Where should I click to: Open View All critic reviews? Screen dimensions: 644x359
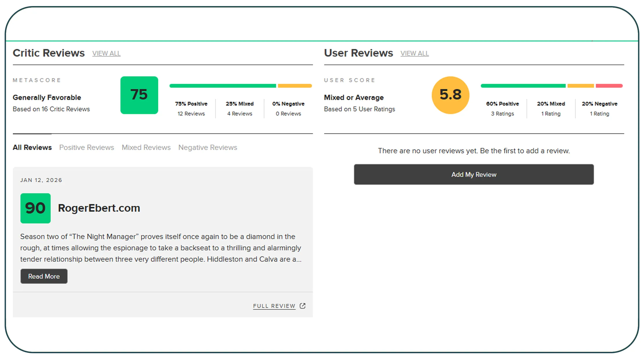tap(106, 54)
